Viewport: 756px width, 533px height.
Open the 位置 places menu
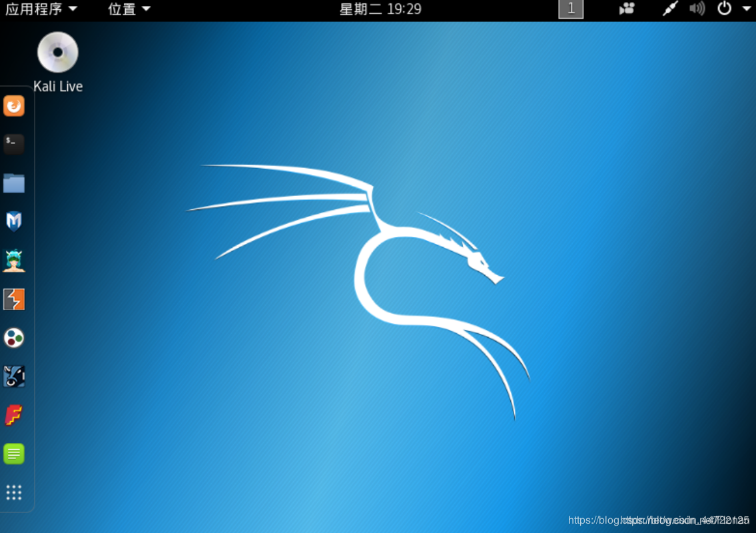129,9
